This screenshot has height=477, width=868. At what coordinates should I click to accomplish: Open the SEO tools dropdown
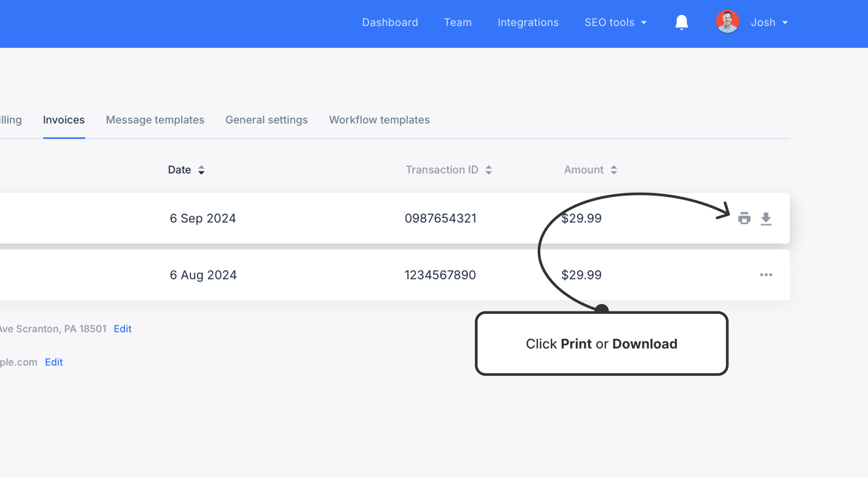pos(616,22)
